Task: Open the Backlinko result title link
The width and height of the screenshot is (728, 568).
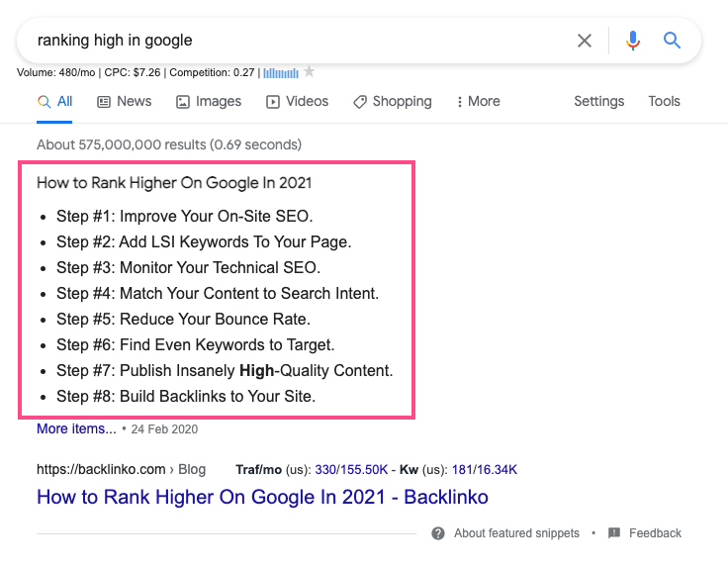Action: pyautogui.click(x=262, y=497)
